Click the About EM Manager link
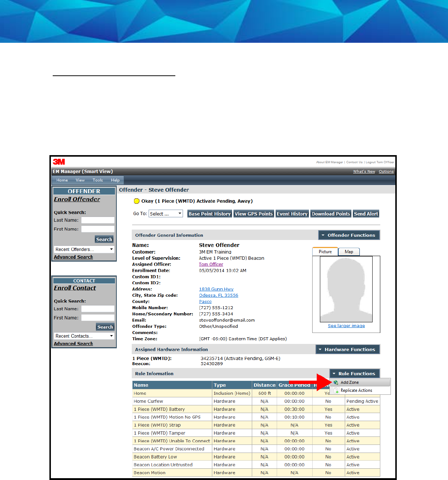This screenshot has width=448, height=480. pos(329,162)
